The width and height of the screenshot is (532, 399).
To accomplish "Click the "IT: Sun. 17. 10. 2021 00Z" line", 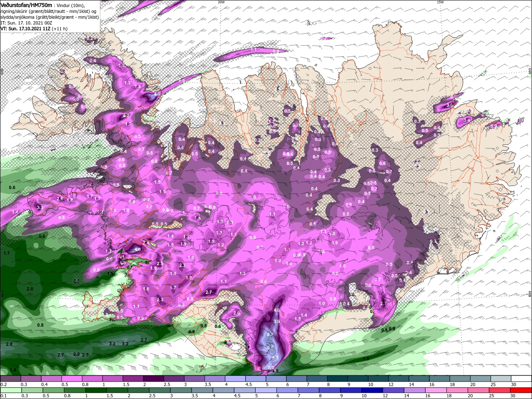I will pyautogui.click(x=26, y=23).
